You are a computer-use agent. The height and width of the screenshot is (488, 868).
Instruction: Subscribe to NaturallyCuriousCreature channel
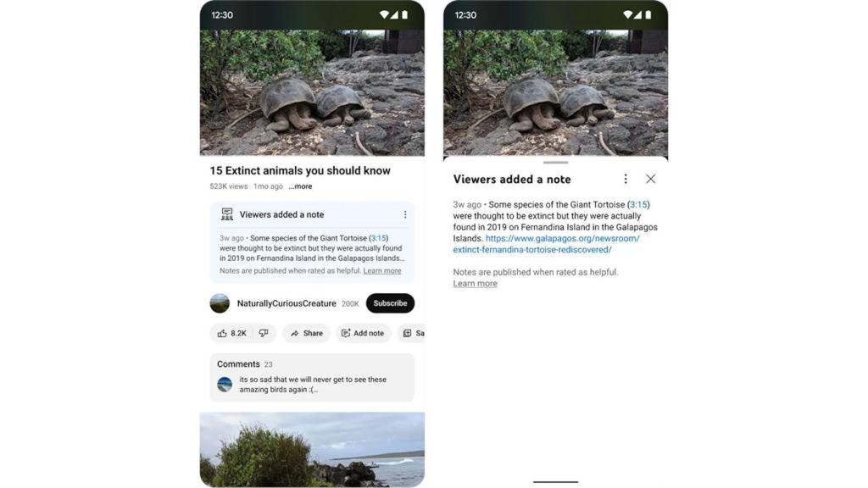(x=390, y=303)
